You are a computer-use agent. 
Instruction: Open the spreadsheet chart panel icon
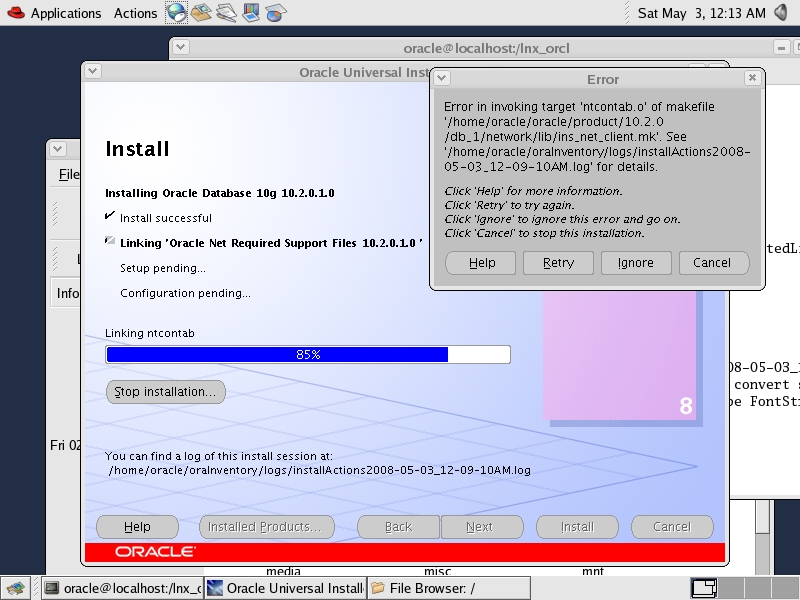[275, 13]
